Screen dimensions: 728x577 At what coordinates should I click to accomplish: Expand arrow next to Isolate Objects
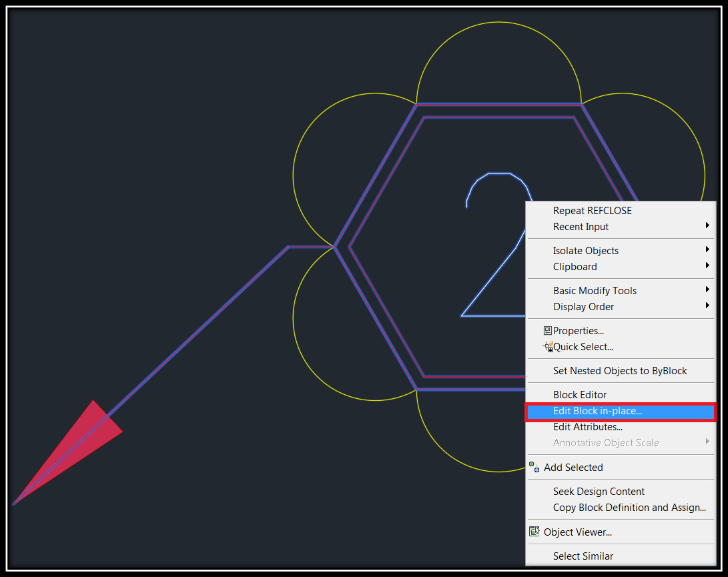707,249
